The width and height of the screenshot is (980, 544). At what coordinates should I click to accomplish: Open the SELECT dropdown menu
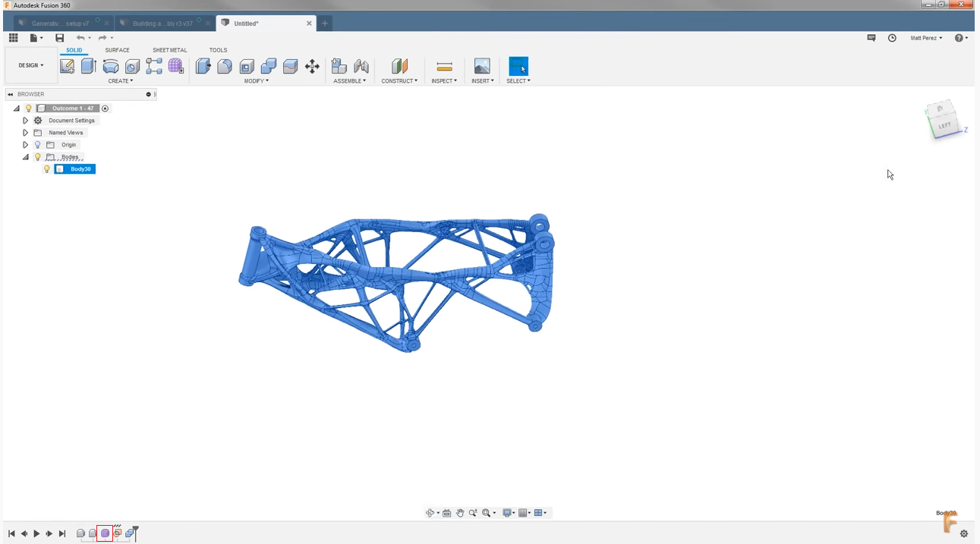click(x=518, y=81)
